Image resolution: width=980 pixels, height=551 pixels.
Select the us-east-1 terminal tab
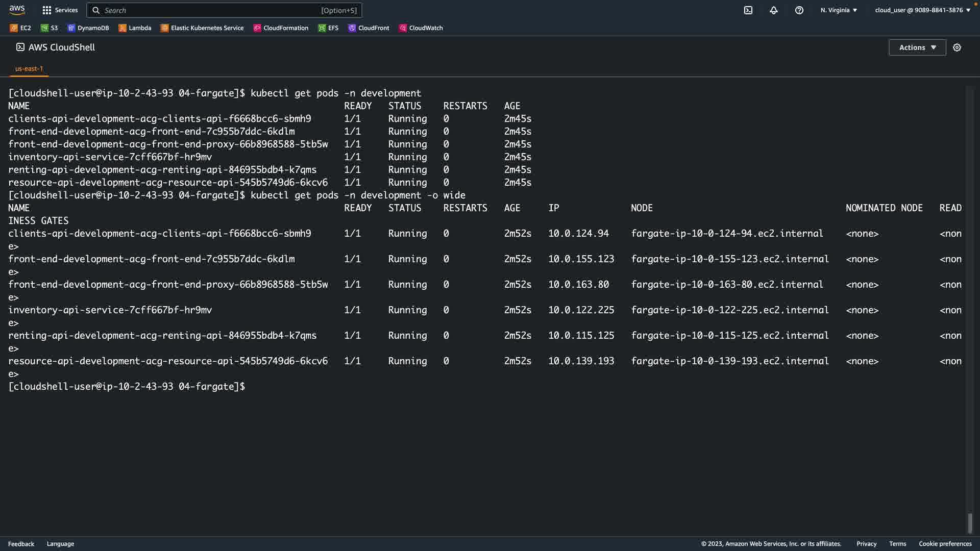29,68
